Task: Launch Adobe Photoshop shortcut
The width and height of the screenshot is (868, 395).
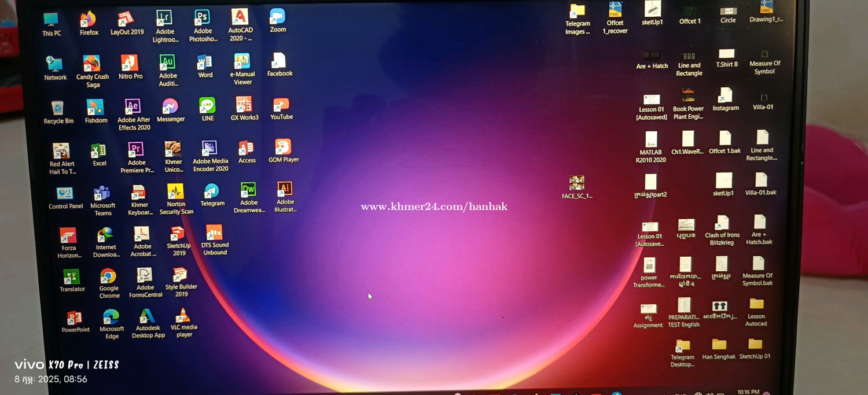Action: point(203,26)
